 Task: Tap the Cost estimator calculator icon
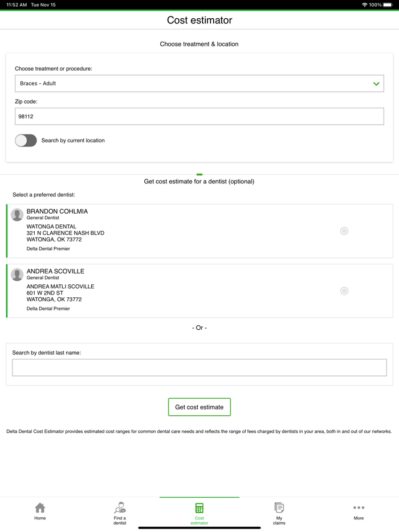point(199,508)
